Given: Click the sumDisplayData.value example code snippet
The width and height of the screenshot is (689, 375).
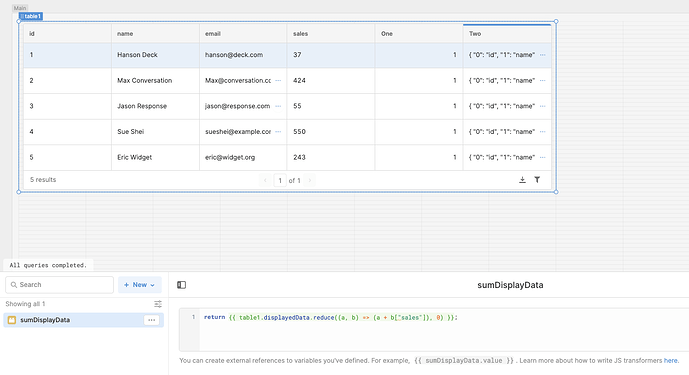Looking at the screenshot, I should click(x=464, y=360).
